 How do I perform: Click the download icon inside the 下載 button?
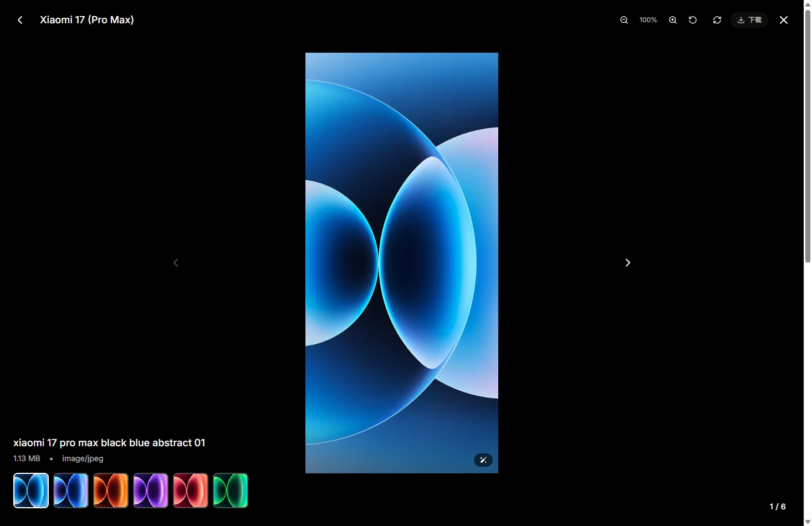[742, 19]
